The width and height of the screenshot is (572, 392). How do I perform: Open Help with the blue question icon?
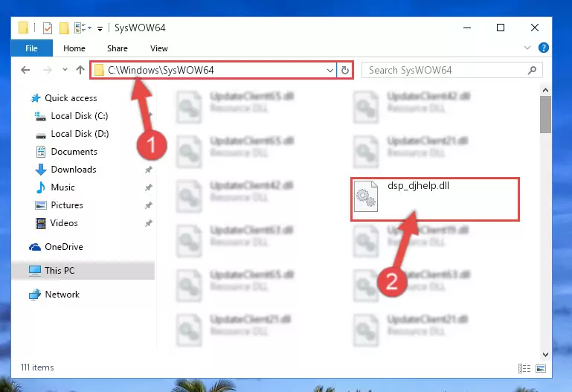(x=543, y=48)
